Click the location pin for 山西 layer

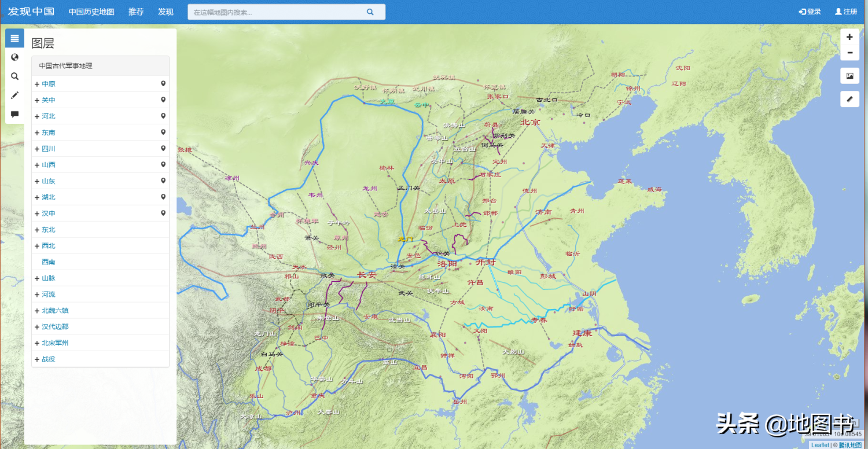(163, 165)
